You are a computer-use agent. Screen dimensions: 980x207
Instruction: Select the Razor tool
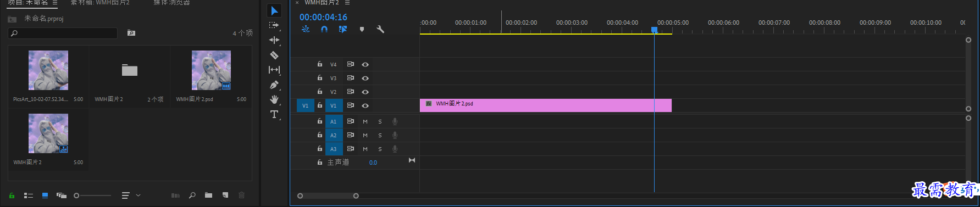pyautogui.click(x=274, y=55)
